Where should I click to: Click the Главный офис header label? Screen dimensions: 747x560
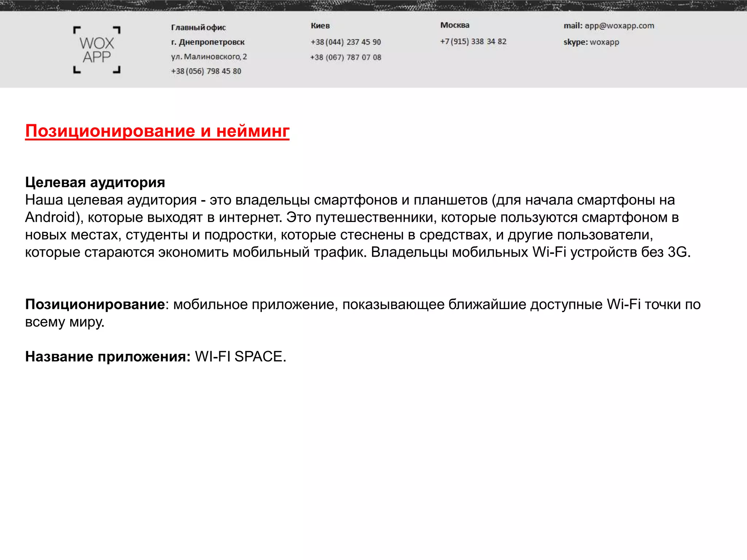[x=198, y=28]
